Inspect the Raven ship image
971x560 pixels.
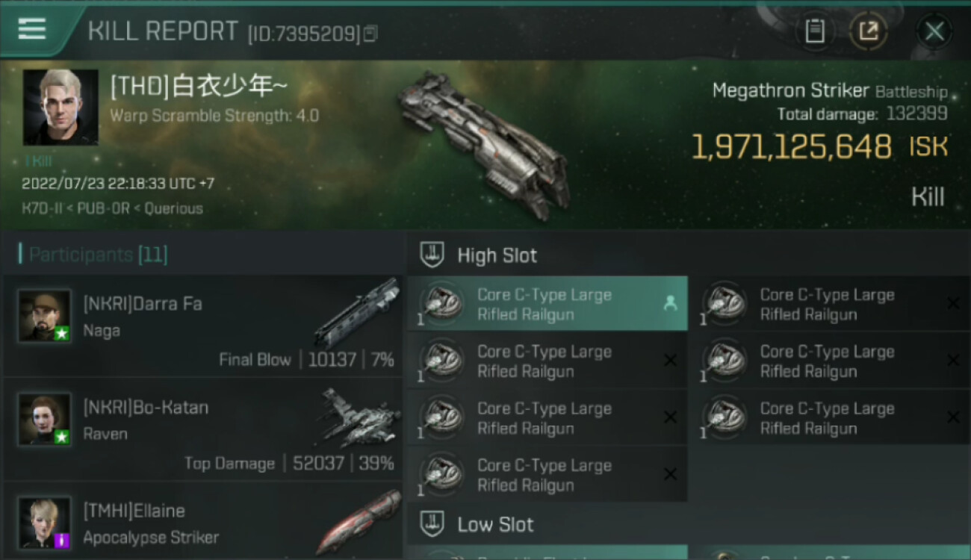[x=359, y=418]
